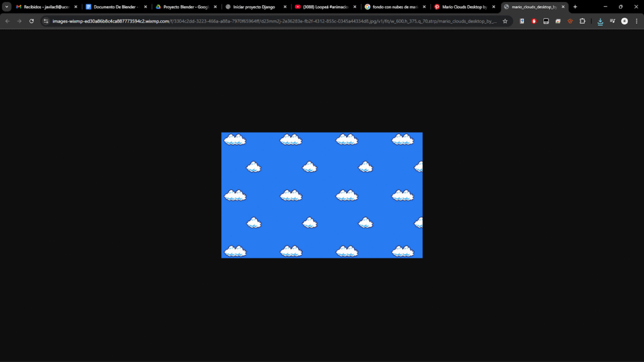The width and height of the screenshot is (644, 362).
Task: Close the Proyecto Blender tab
Action: tap(215, 6)
